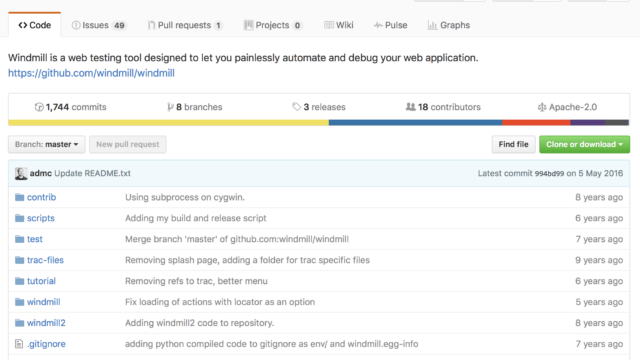This screenshot has height=360, width=640.
Task: View the 8 branches link
Action: coord(195,107)
